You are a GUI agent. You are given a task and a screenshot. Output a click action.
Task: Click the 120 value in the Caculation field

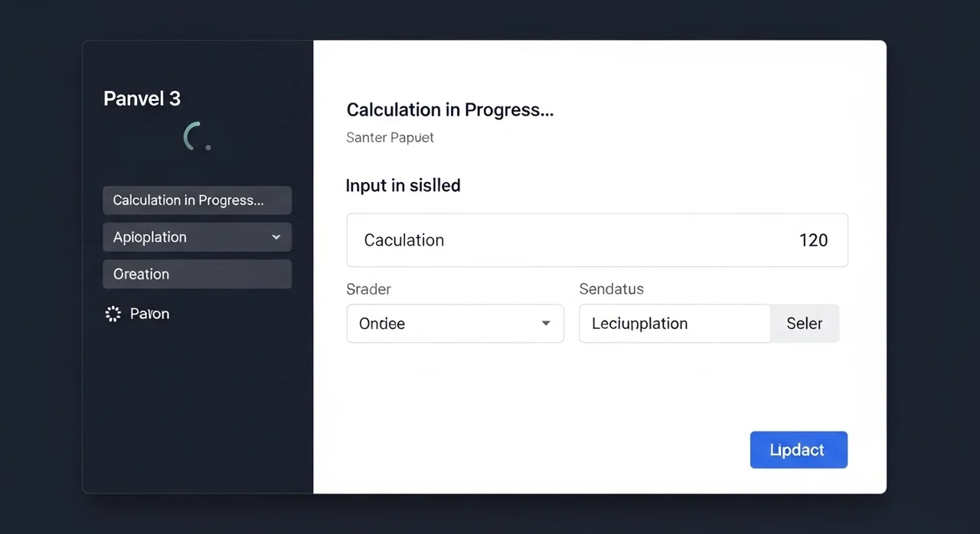point(813,240)
